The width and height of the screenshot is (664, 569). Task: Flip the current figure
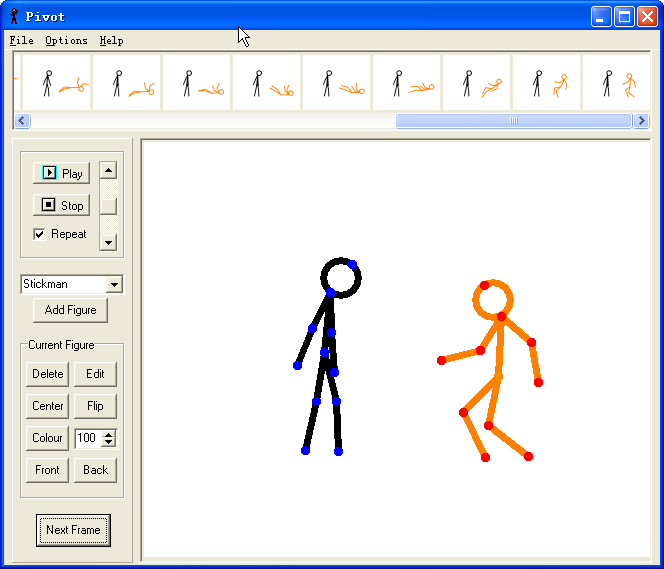tap(95, 406)
